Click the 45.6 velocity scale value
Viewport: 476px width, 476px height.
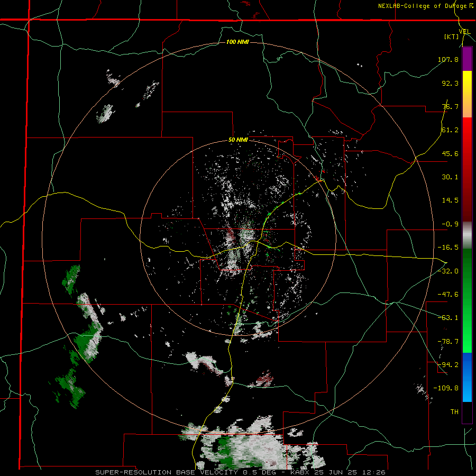click(450, 153)
